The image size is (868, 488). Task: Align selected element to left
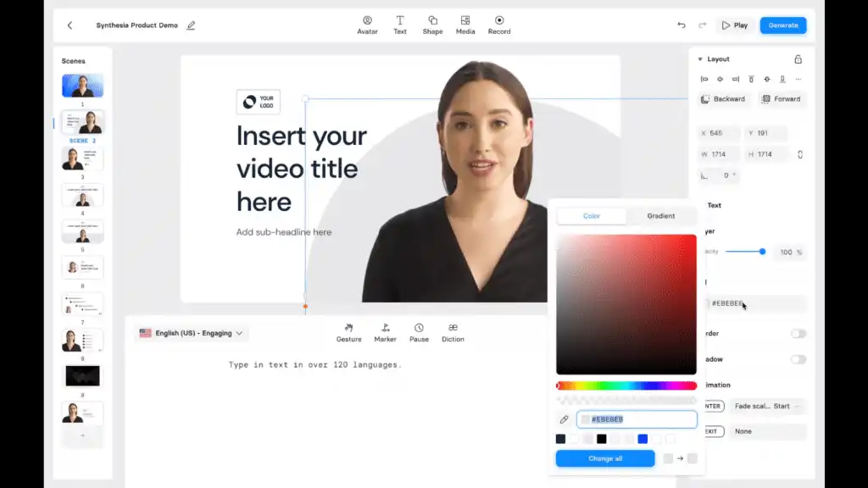pos(704,79)
